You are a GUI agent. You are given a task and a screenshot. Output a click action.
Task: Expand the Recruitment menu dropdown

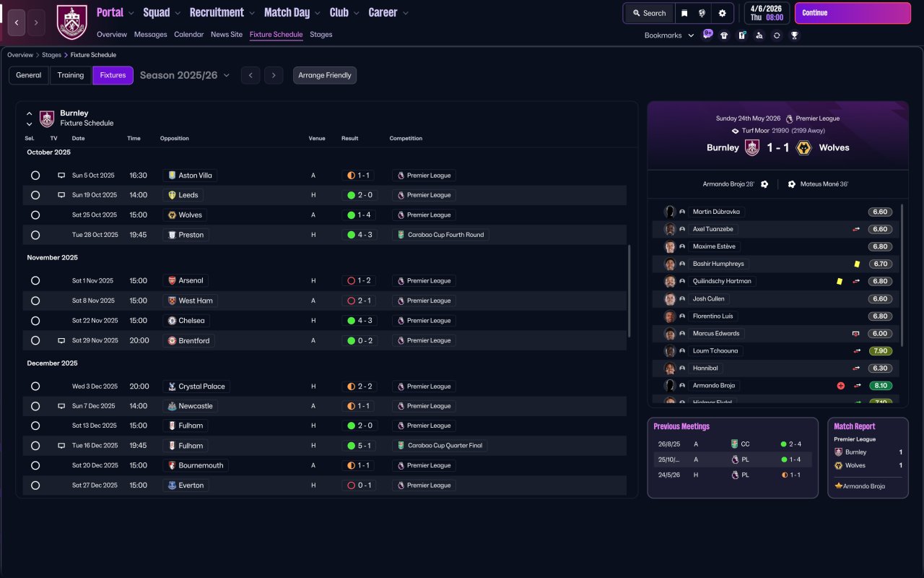click(251, 13)
